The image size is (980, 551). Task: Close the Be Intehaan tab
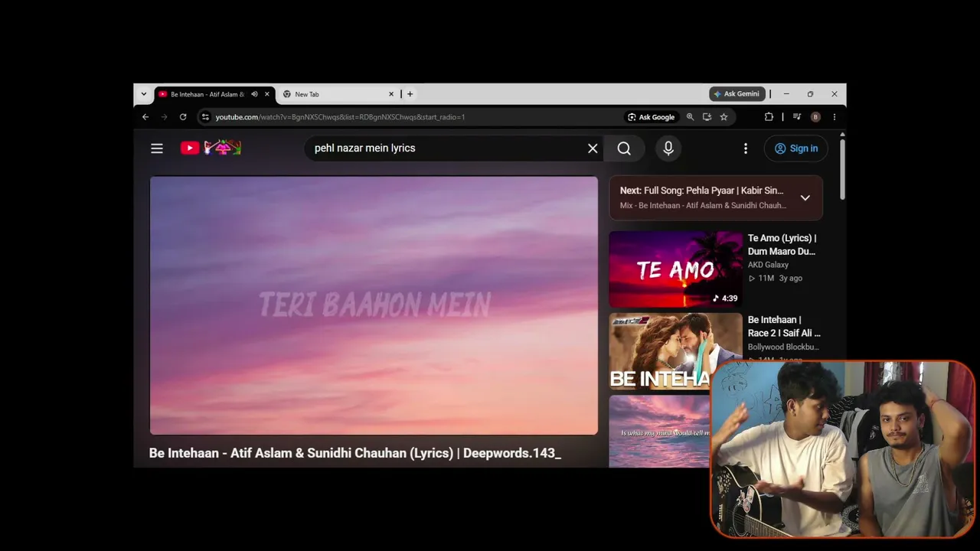point(267,94)
